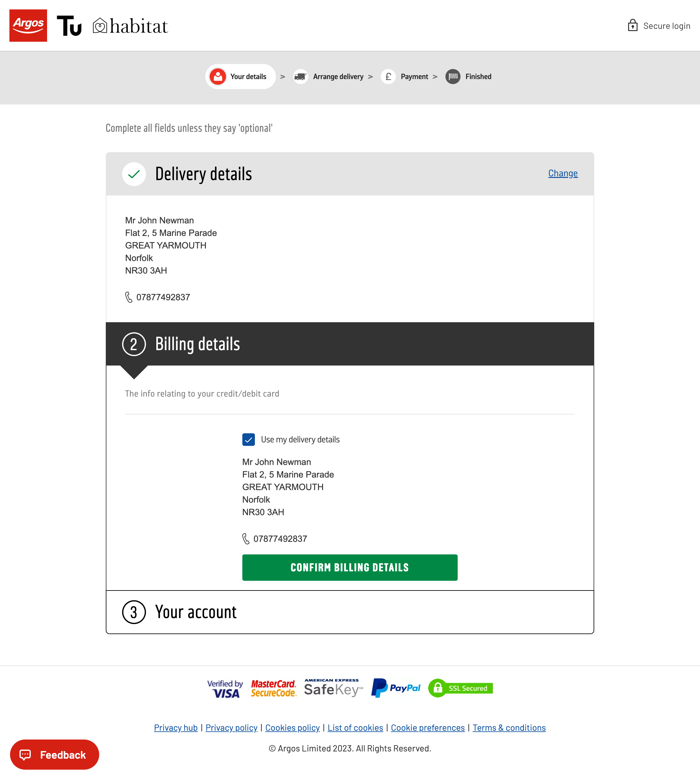Open 'Terms & conditions' in the footer
The image size is (700, 780).
coord(509,727)
